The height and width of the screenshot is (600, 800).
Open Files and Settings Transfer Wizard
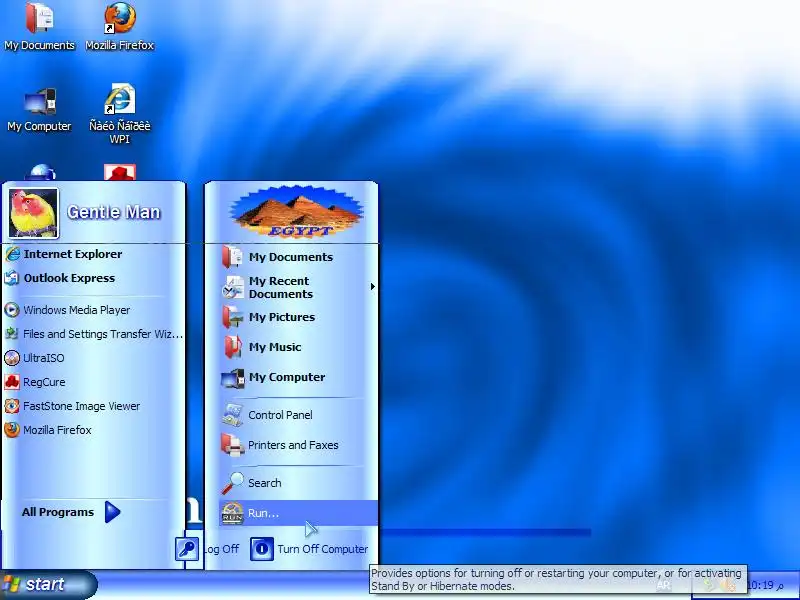point(93,334)
